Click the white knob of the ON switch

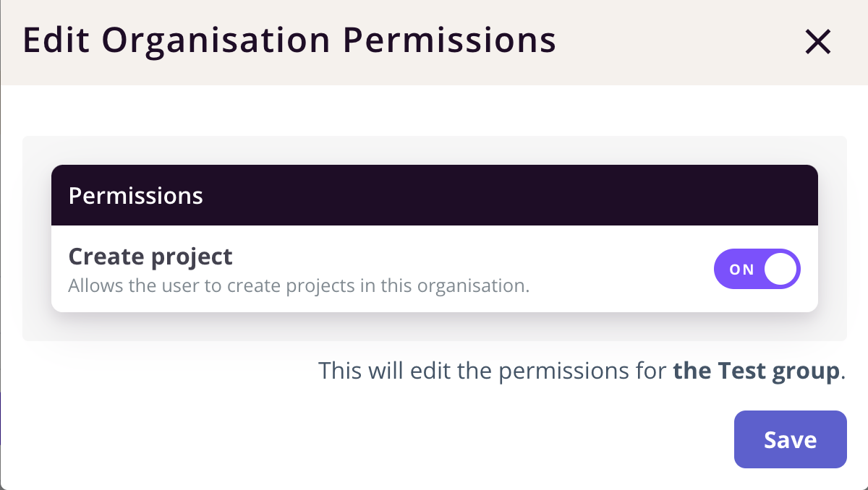781,269
